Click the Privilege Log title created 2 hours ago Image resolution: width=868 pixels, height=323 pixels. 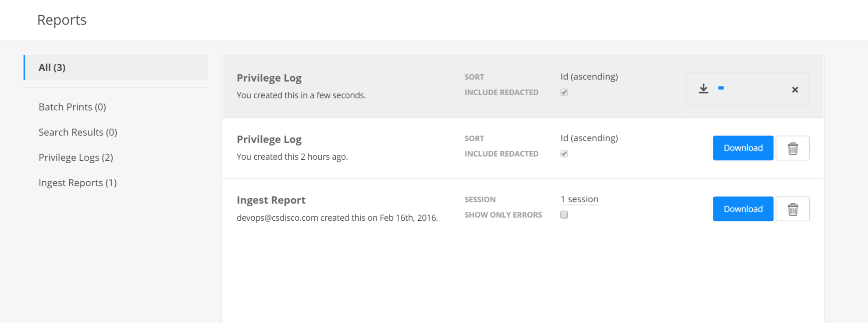(x=269, y=140)
